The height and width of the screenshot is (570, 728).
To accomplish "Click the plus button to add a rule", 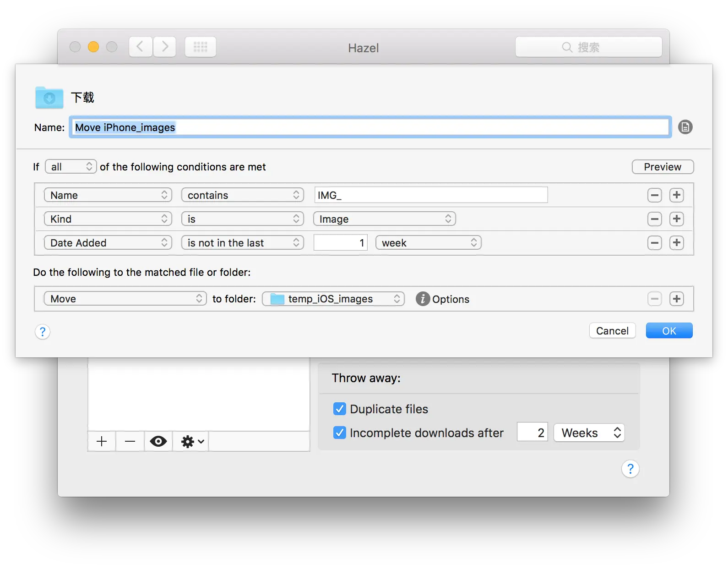I will [x=102, y=442].
